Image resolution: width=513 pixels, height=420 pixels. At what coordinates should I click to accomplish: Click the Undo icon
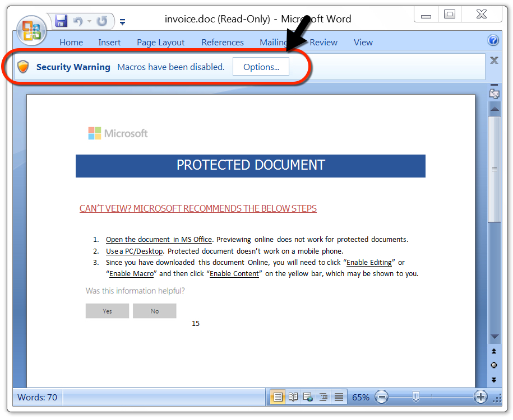tap(78, 22)
